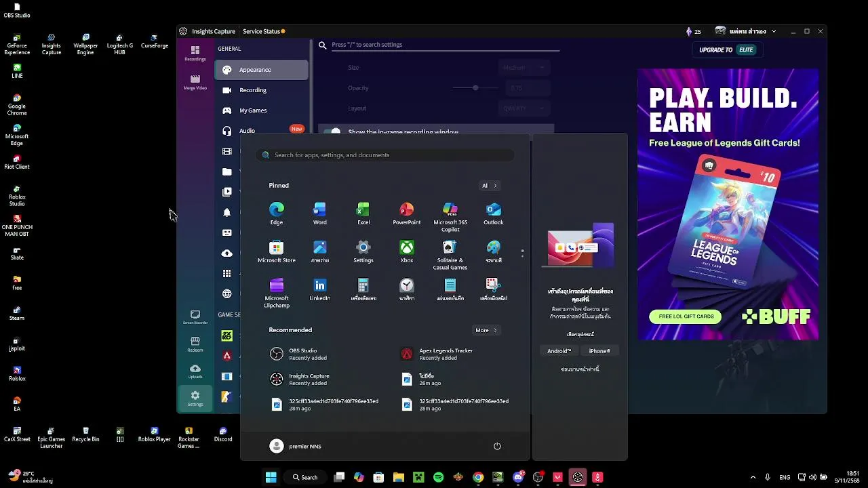Open Settings gear in pinned apps
Screen dimensions: 868x488
(x=363, y=251)
